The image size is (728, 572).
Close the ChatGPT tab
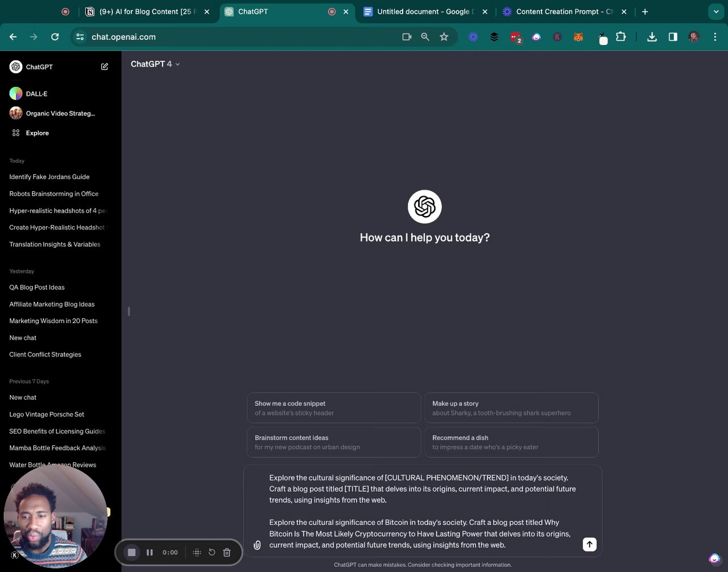click(346, 11)
